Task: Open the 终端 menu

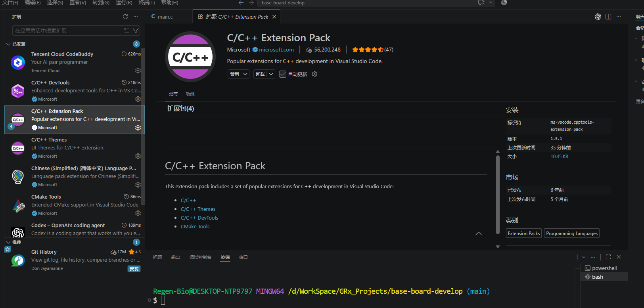Action: point(147,3)
